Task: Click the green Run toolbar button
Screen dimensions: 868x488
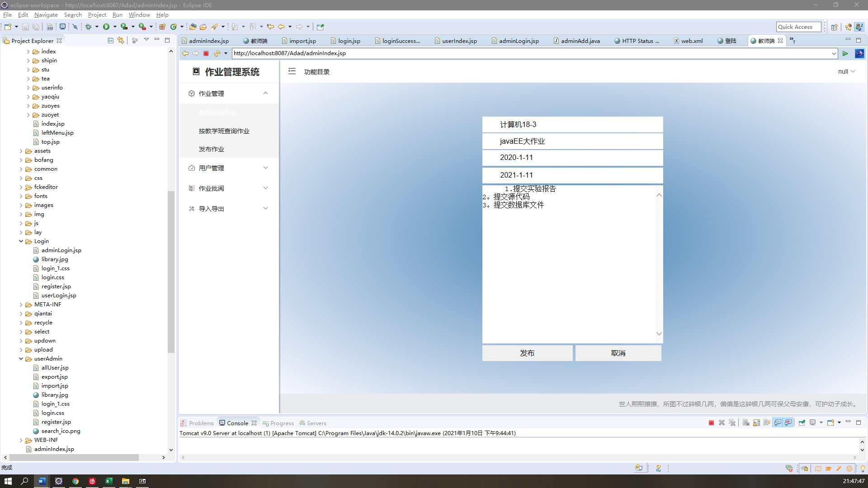Action: point(106,27)
